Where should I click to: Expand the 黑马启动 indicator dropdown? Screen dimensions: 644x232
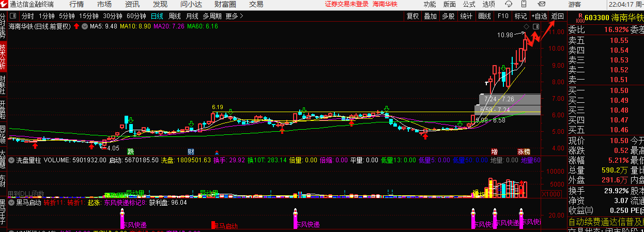pos(12,203)
